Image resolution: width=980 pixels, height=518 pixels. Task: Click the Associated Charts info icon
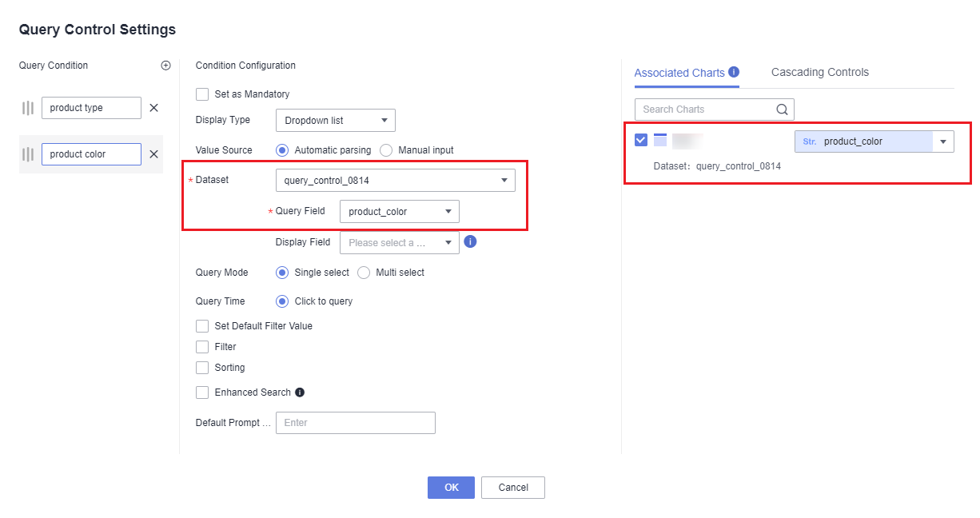click(x=734, y=72)
